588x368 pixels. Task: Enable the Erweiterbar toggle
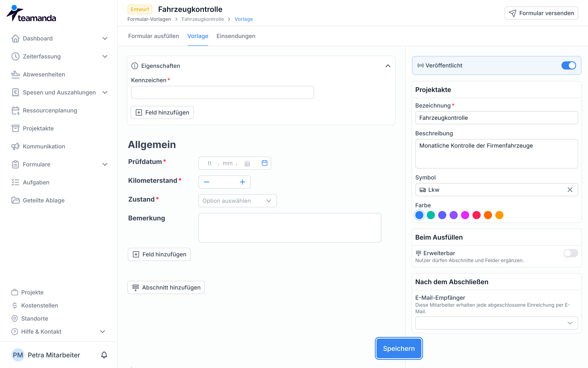(571, 253)
